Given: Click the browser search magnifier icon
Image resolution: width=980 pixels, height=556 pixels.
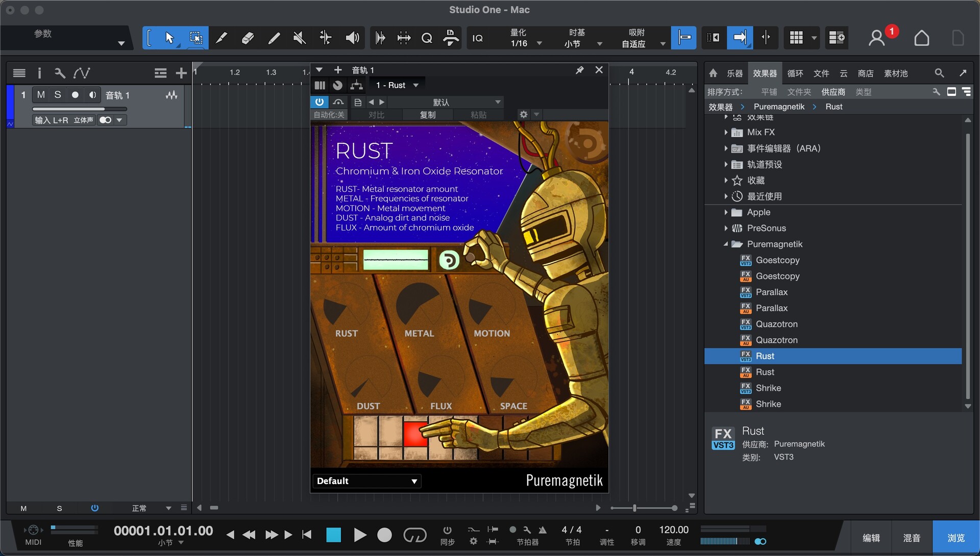Looking at the screenshot, I should (x=939, y=73).
